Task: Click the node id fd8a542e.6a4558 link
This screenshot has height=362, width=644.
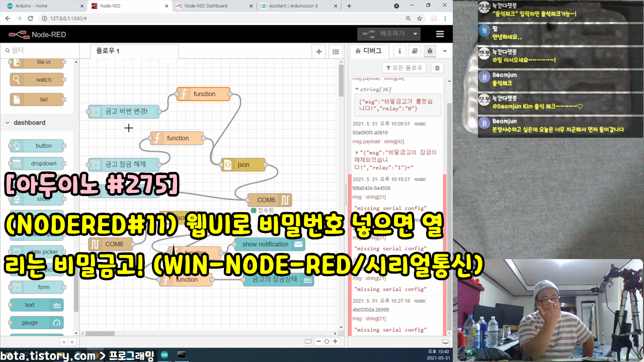Action: pyautogui.click(x=371, y=189)
